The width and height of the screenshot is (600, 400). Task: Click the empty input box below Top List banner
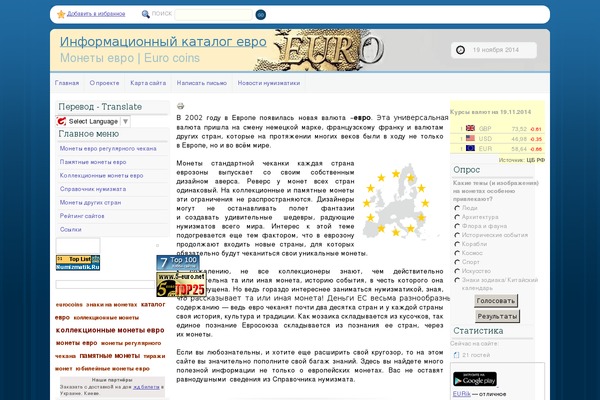tap(105, 284)
